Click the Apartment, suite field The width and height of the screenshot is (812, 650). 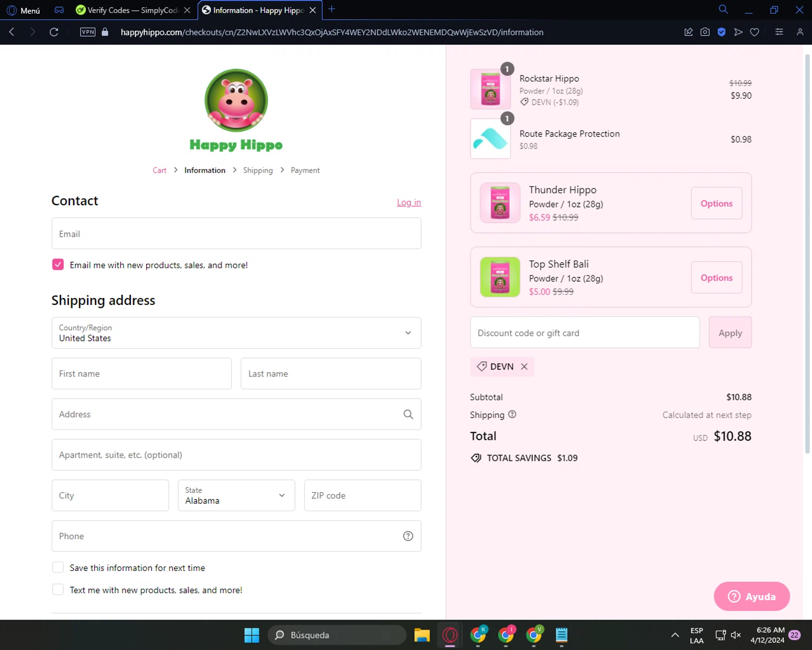pos(237,454)
